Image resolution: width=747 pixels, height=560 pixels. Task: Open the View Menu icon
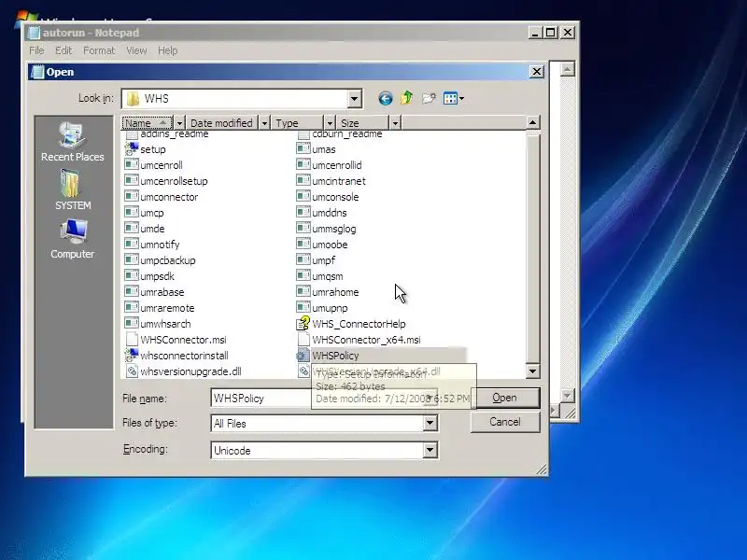click(450, 99)
